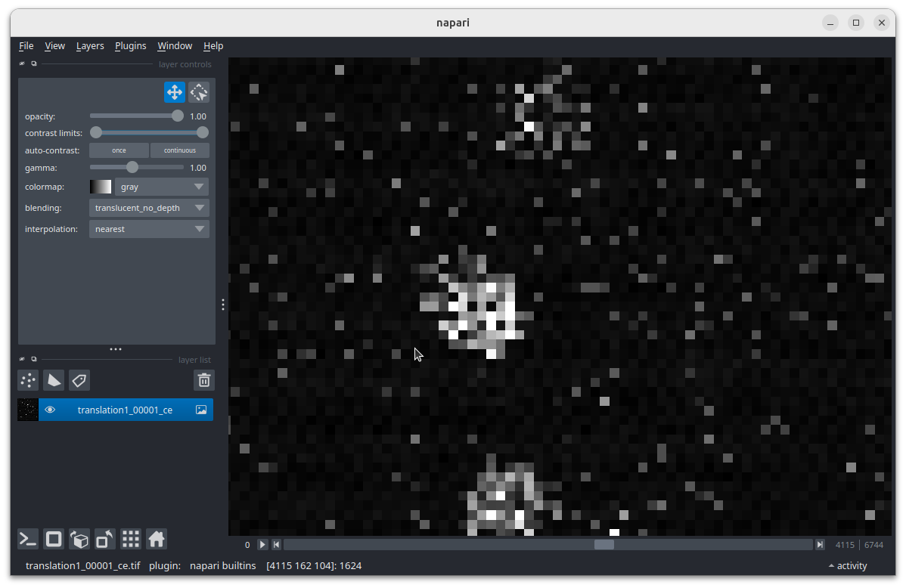This screenshot has height=588, width=906.
Task: Enable continuous auto-contrast
Action: click(x=179, y=150)
